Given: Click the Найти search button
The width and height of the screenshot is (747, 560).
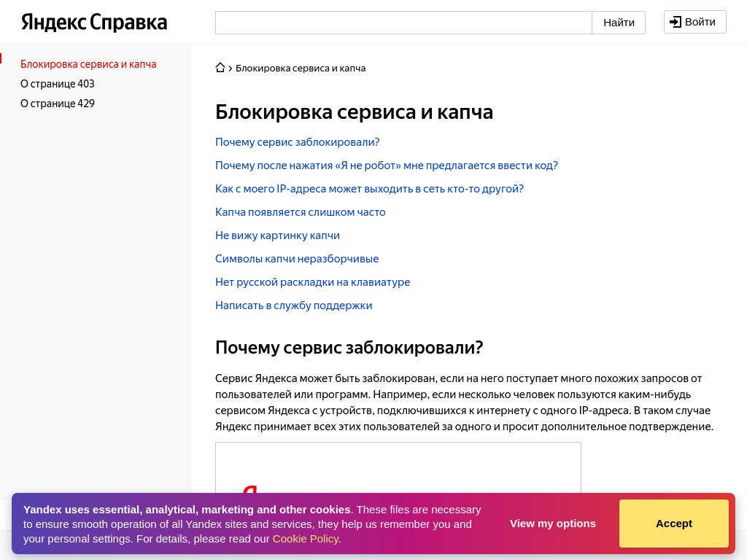Looking at the screenshot, I should [x=619, y=23].
